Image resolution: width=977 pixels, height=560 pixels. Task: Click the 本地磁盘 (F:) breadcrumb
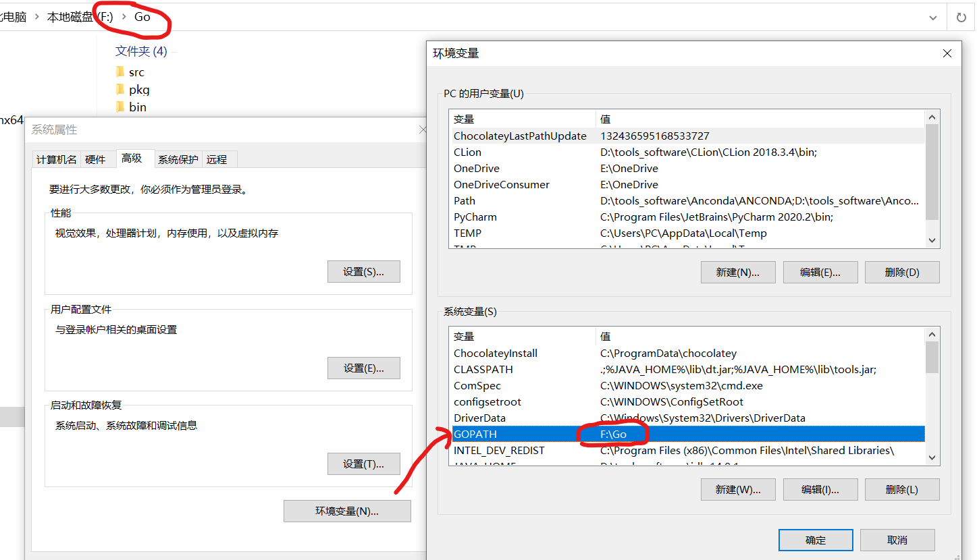(80, 18)
